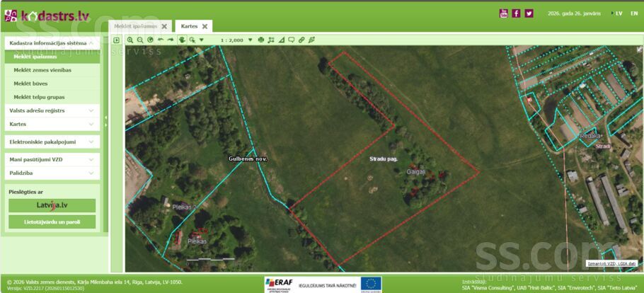The height and width of the screenshot is (293, 644).
Task: Click Lietotājvārdu un paroli login button
Action: [52, 222]
